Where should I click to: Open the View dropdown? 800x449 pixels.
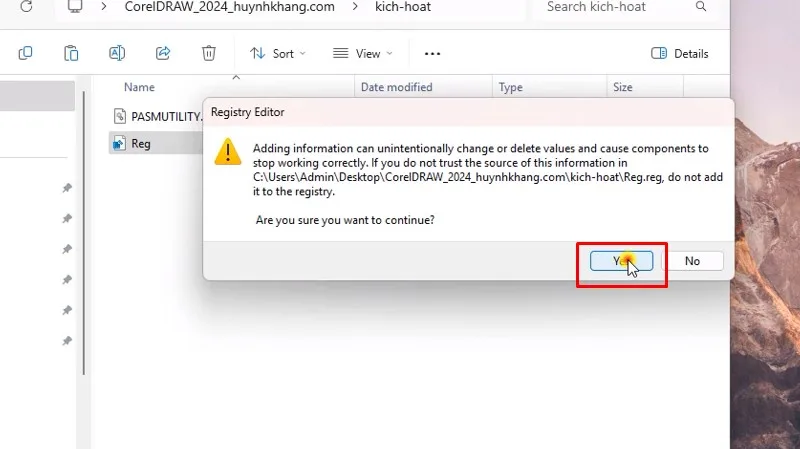coord(362,53)
